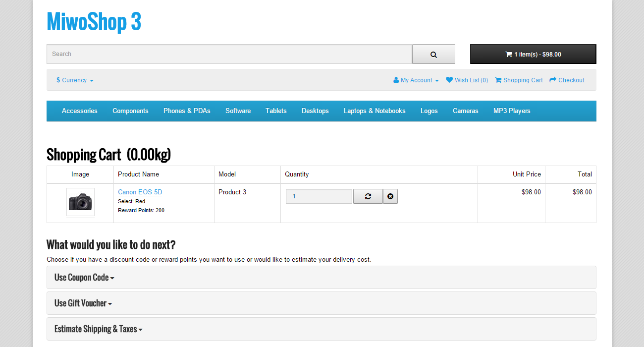Expand the Use Gift Voucher section
644x347 pixels.
point(83,303)
